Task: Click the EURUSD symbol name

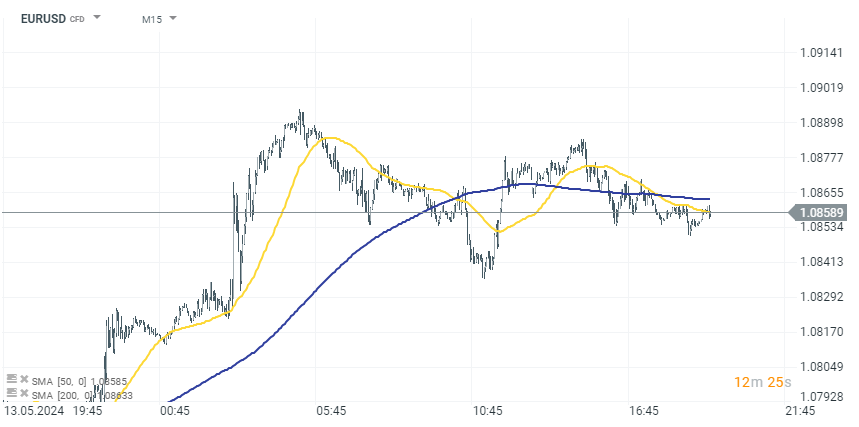Action: (43, 18)
